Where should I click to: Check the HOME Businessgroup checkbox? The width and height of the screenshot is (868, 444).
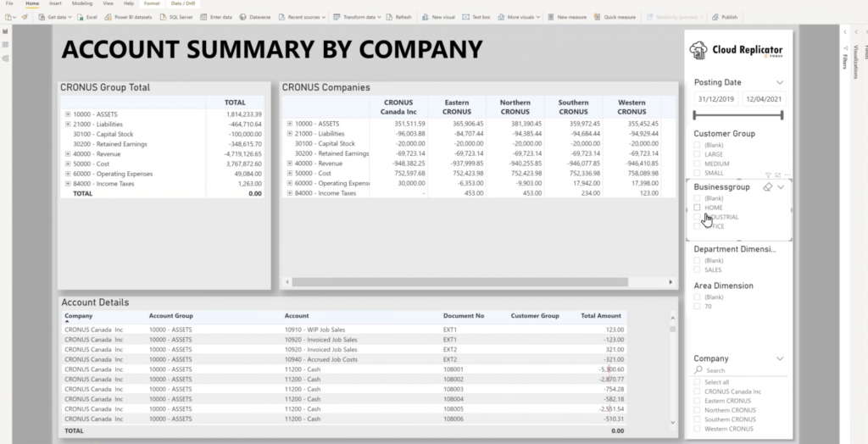(x=698, y=208)
